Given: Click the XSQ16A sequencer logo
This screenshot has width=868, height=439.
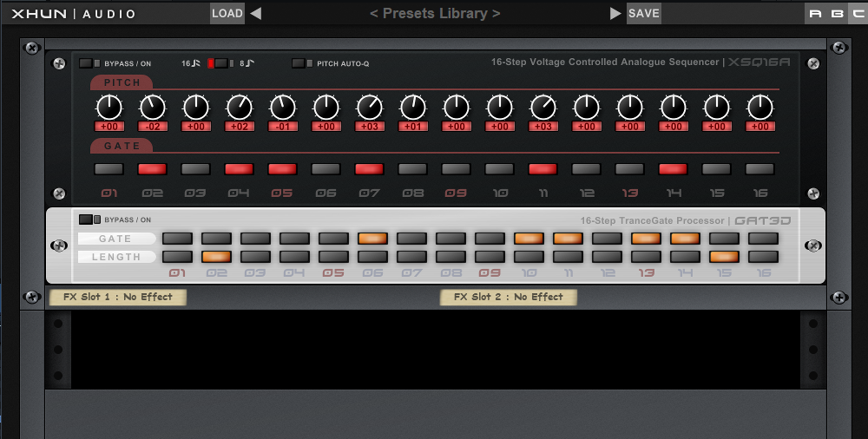Looking at the screenshot, I should point(759,62).
